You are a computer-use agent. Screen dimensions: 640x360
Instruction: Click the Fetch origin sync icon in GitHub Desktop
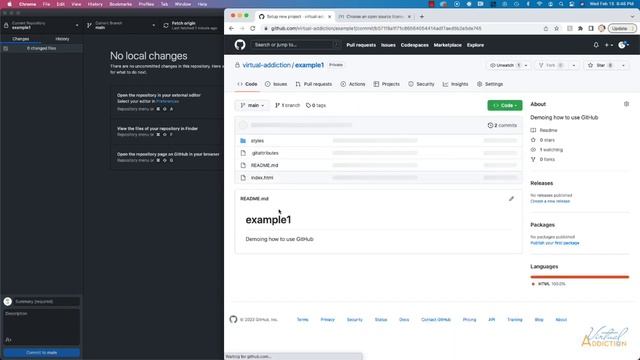[166, 25]
